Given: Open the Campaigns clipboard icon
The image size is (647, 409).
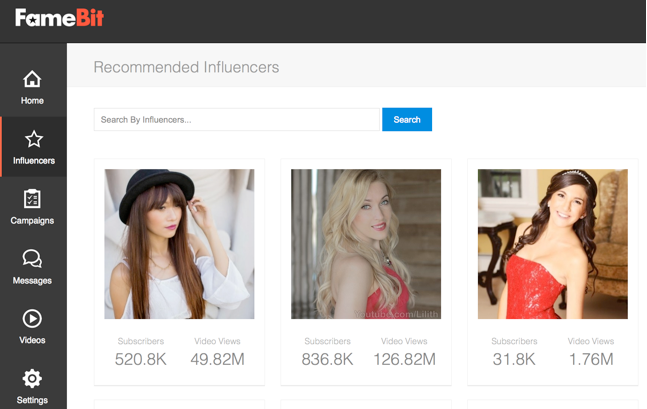Looking at the screenshot, I should pyautogui.click(x=32, y=199).
